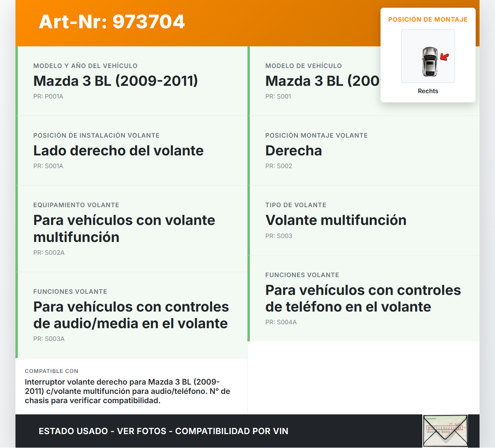Select the 'Derecha' mounting position value

(294, 150)
